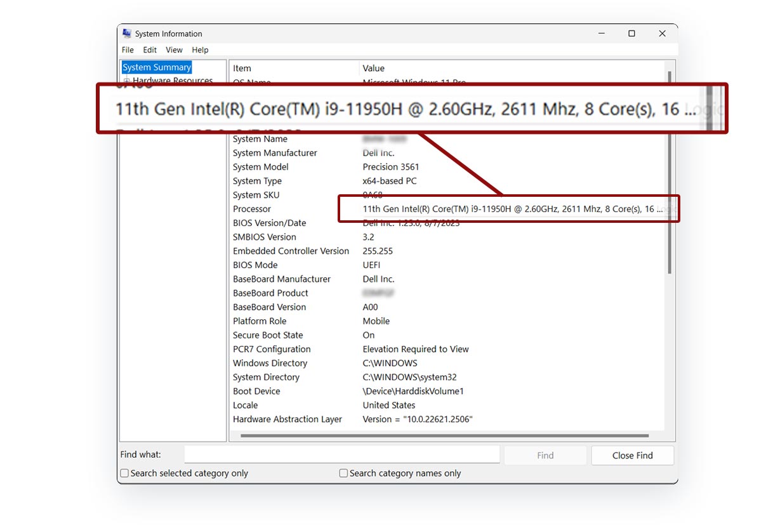Click the Mobile value
This screenshot has height=532, width=766.
pyautogui.click(x=376, y=321)
